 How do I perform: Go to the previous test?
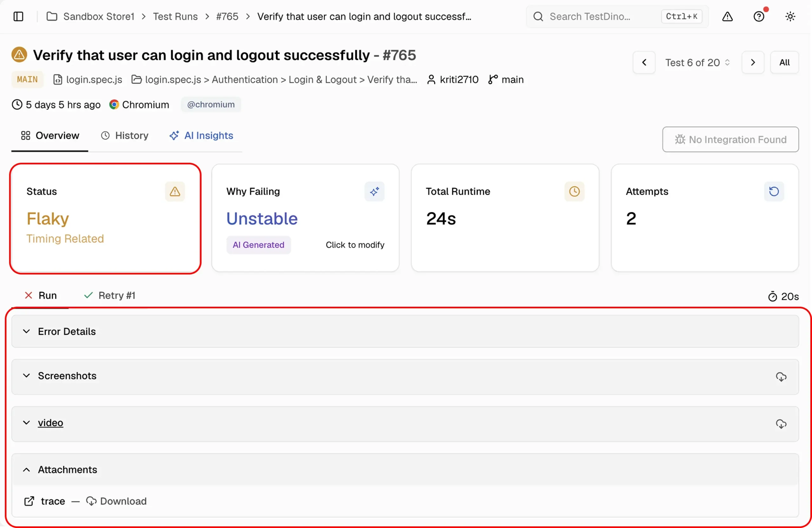point(644,62)
